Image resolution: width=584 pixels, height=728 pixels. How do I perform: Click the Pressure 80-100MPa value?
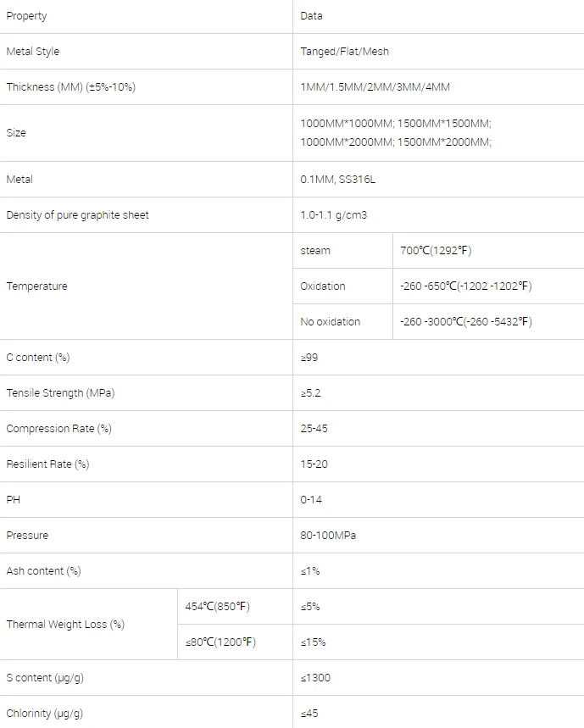tap(328, 536)
